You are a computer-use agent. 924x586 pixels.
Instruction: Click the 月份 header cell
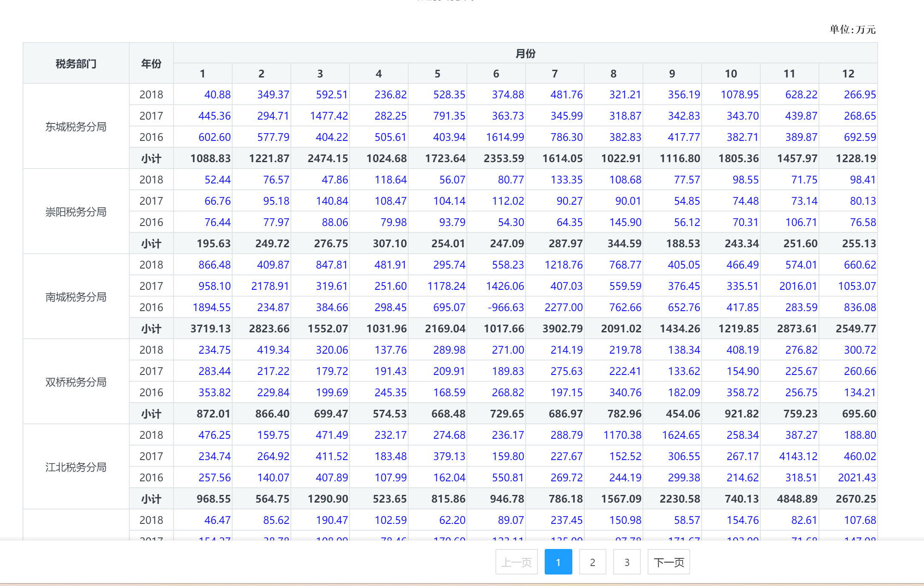tap(525, 53)
